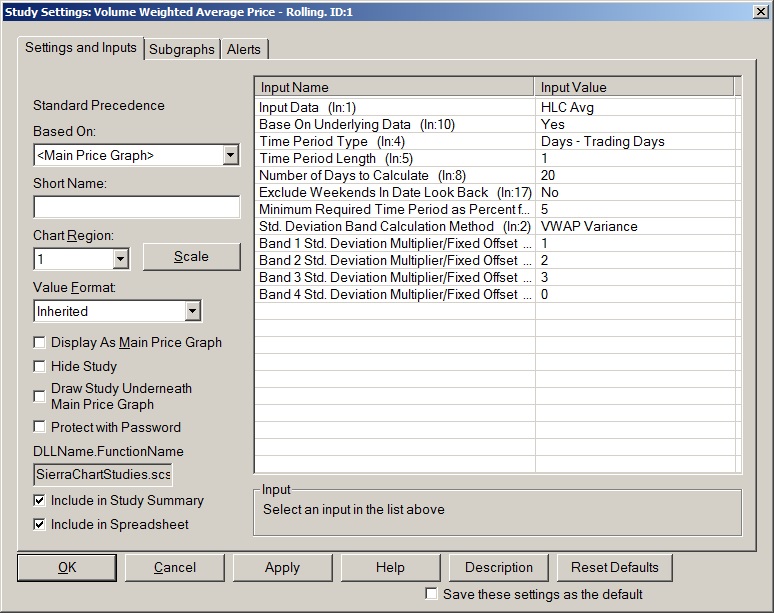The width and height of the screenshot is (774, 613).
Task: Click the Apply button
Action: [282, 567]
